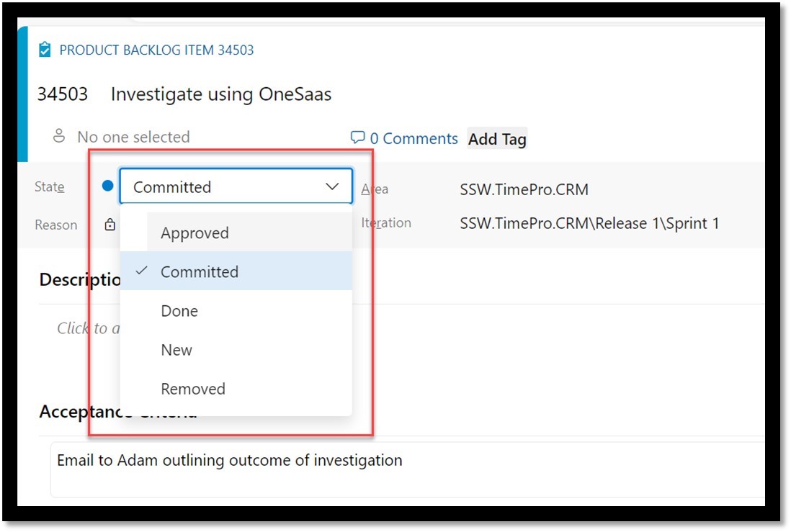Open the Committed state combo box
This screenshot has height=532, width=791.
(x=223, y=187)
